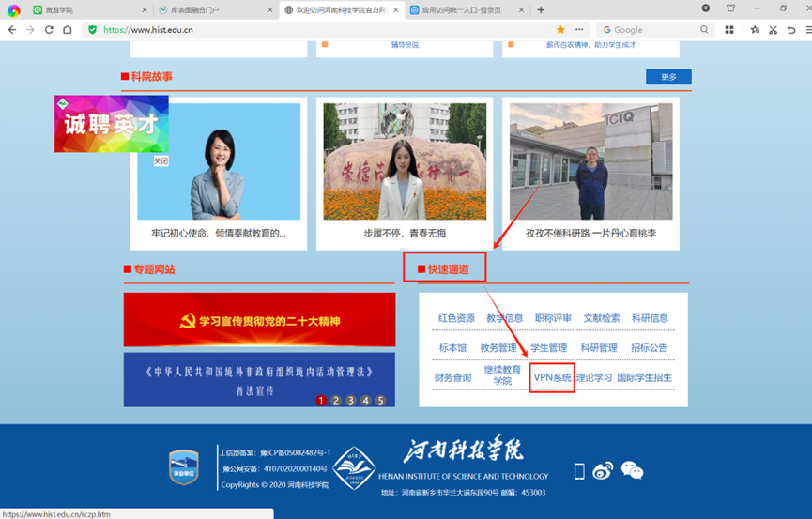Click the 更多 button in 科院故事

point(668,77)
